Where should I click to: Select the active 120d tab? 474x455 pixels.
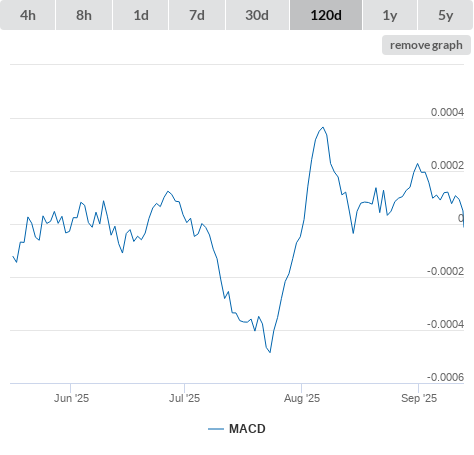click(326, 15)
